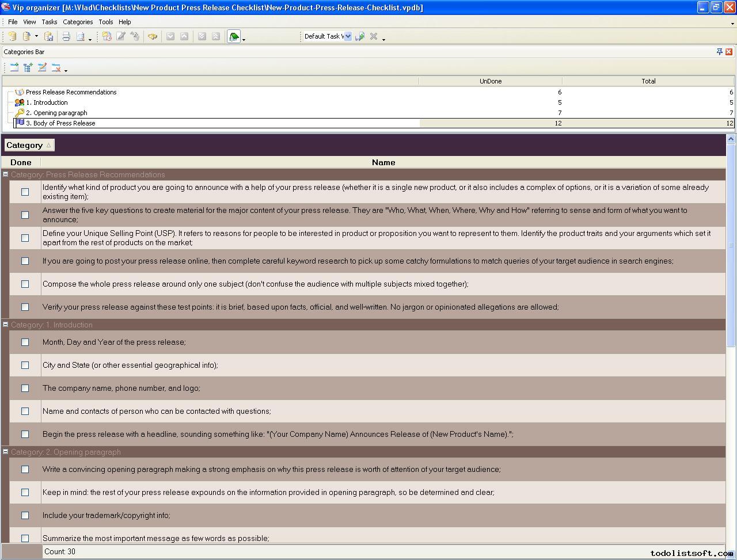
Task: Click the green book icon in the toolbar
Action: pos(234,37)
